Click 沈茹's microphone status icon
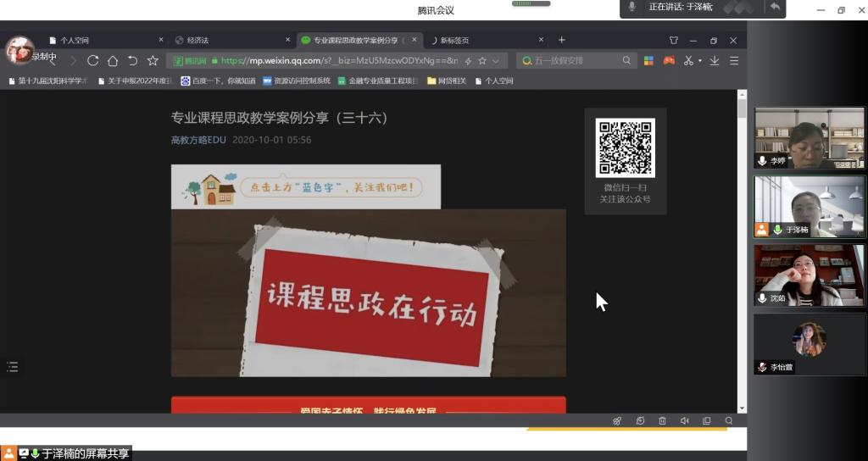This screenshot has height=461, width=868. pos(762,298)
